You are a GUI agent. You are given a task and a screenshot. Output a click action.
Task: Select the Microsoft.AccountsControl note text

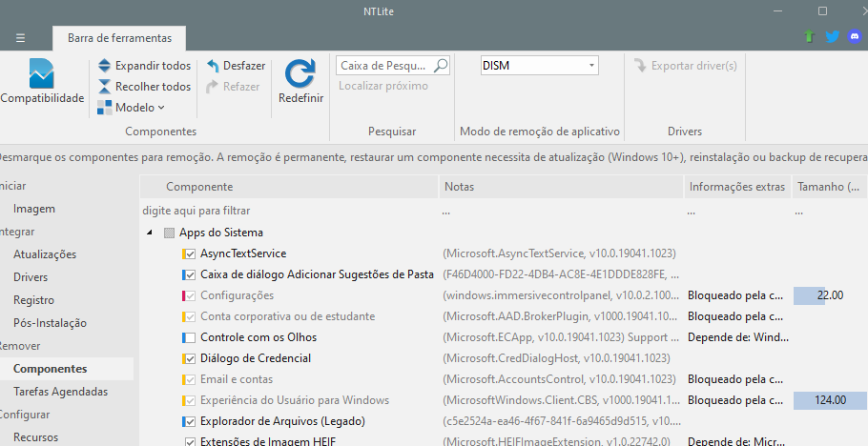(x=559, y=379)
